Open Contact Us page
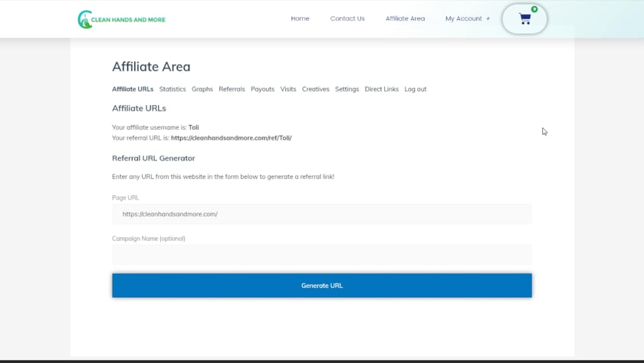This screenshot has width=644, height=363. pos(347,18)
